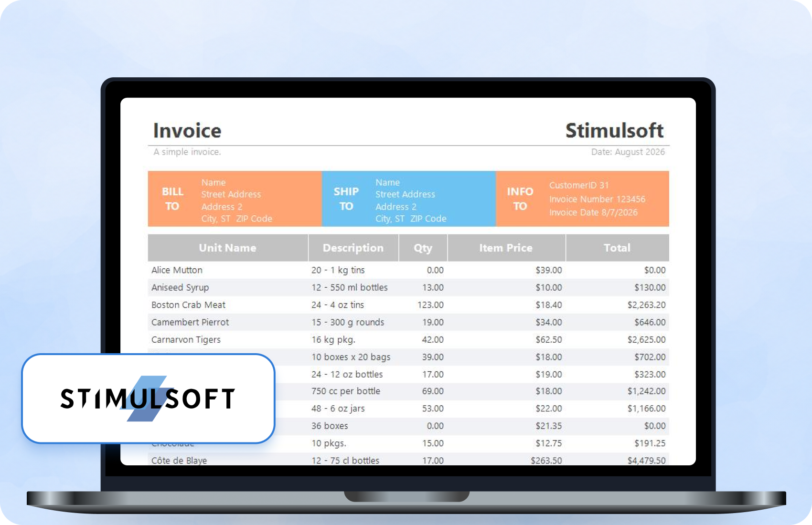This screenshot has width=812, height=525.
Task: Click the "16 kg pkg." description
Action: click(x=333, y=339)
